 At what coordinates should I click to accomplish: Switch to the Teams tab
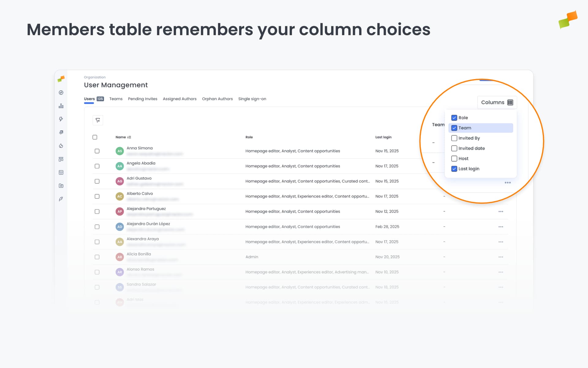[x=116, y=99]
